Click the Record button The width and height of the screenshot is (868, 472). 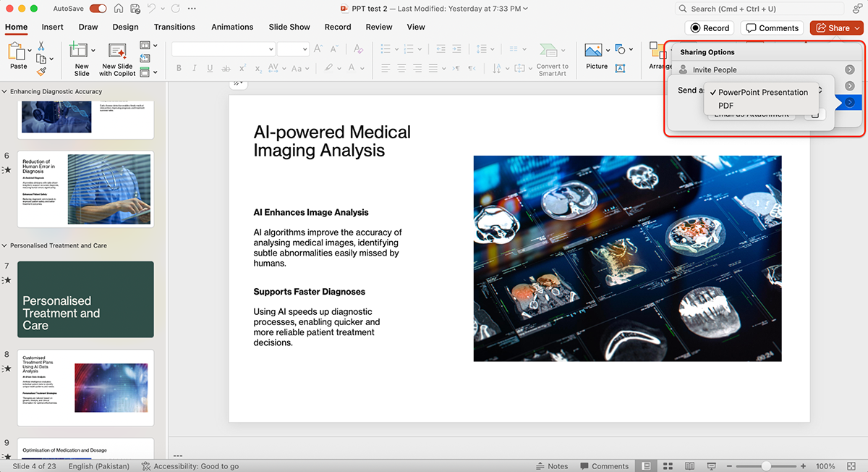(709, 28)
